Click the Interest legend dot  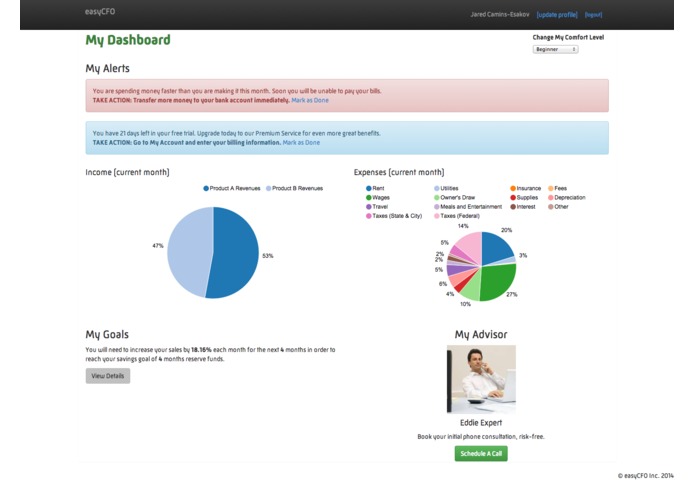point(513,206)
